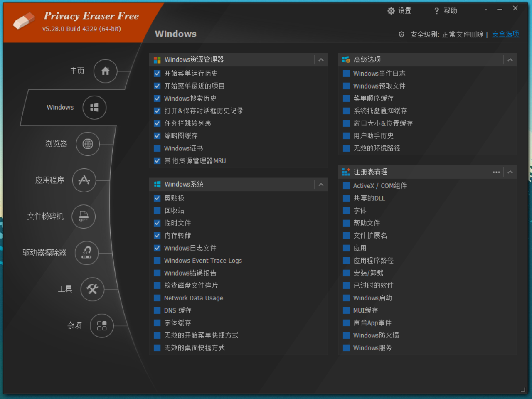
Task: Click the Windows资源管理器 header icon
Action: tap(157, 60)
